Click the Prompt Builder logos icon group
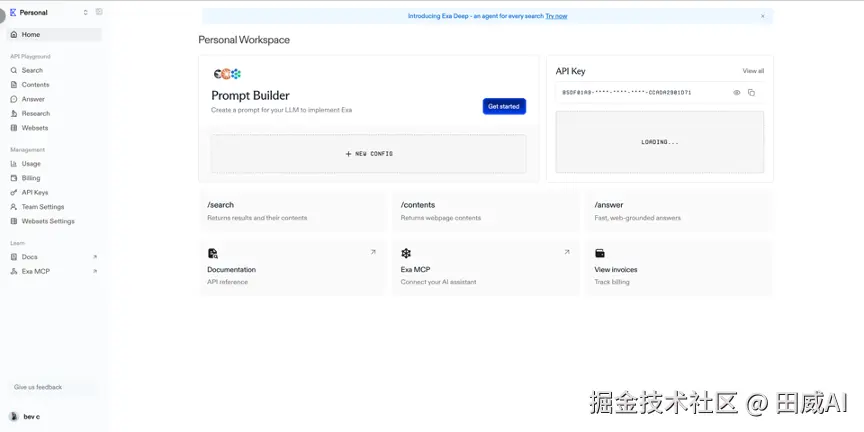The image size is (864, 432). tap(227, 74)
